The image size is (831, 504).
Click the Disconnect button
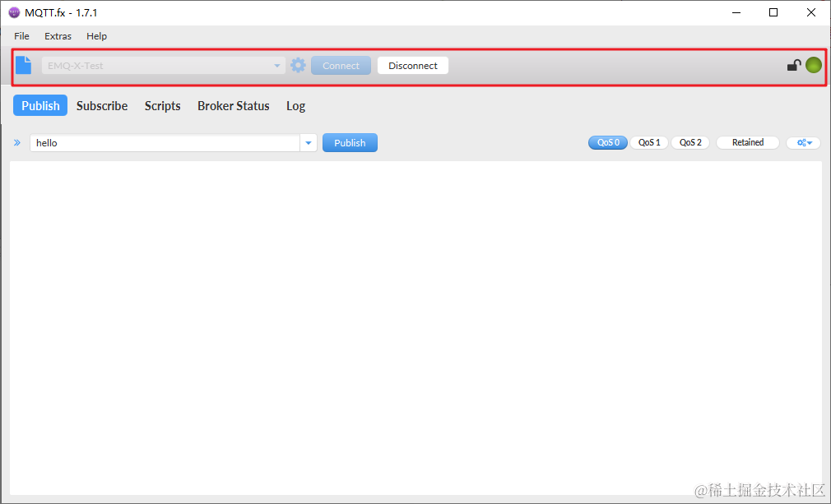tap(413, 66)
